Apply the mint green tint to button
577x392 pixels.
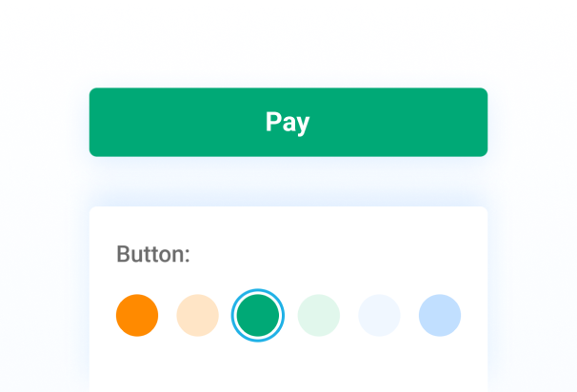(318, 315)
